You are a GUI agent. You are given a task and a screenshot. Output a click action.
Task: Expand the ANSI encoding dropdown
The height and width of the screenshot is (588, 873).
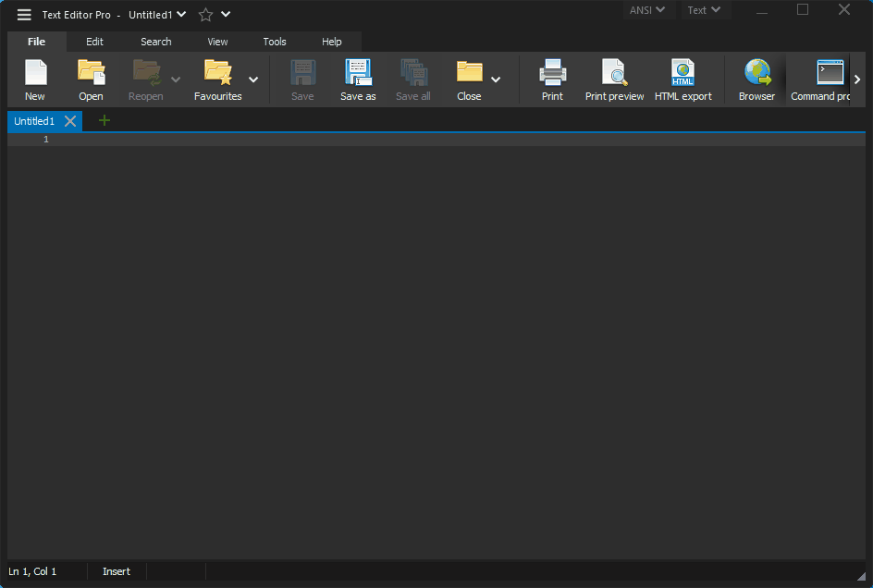(x=647, y=10)
